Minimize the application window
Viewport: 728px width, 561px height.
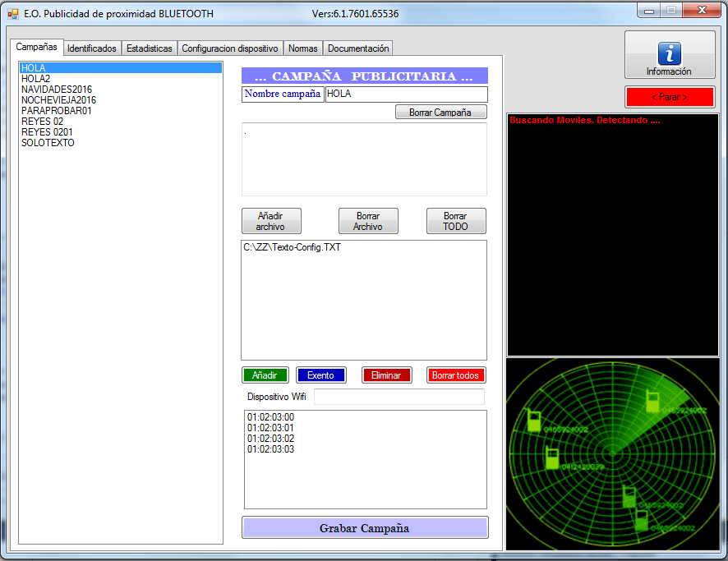tap(649, 10)
